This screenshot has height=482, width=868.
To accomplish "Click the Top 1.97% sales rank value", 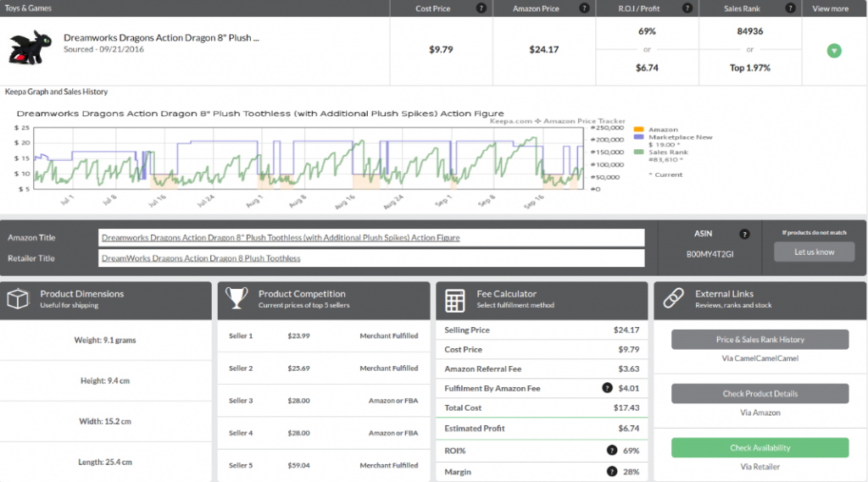I will 749,68.
